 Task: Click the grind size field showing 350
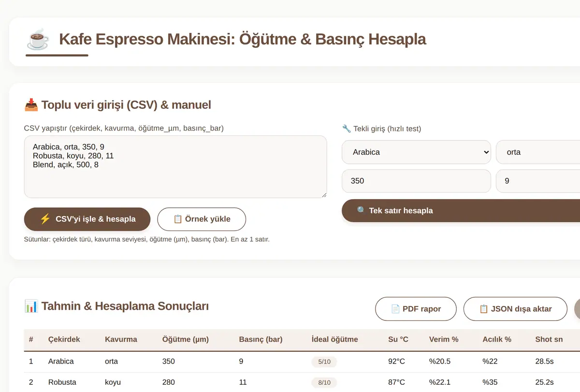click(416, 181)
